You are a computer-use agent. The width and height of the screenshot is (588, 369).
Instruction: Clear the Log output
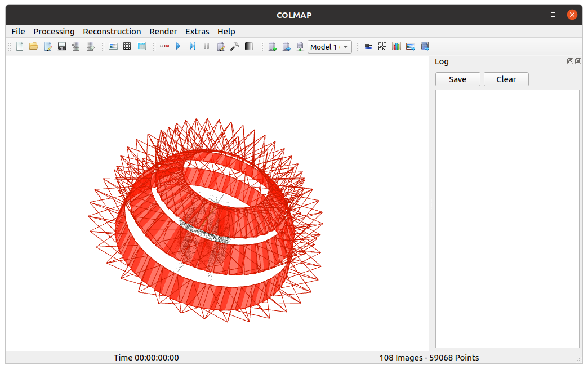click(x=506, y=79)
